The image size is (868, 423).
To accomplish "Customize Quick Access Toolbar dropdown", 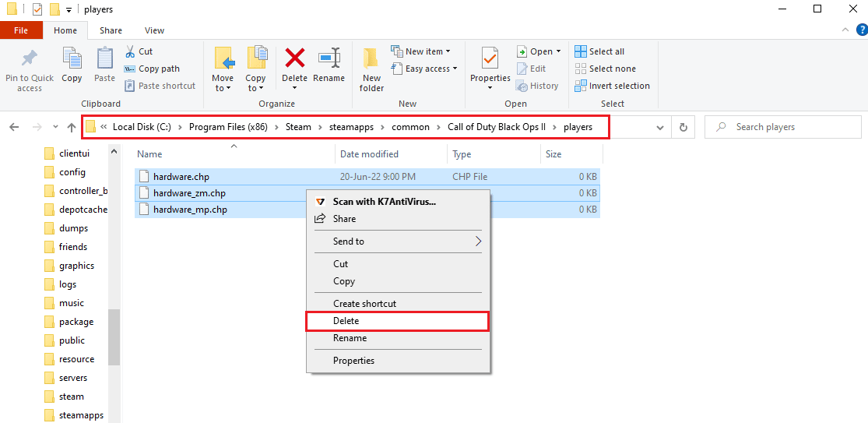I will tap(69, 10).
